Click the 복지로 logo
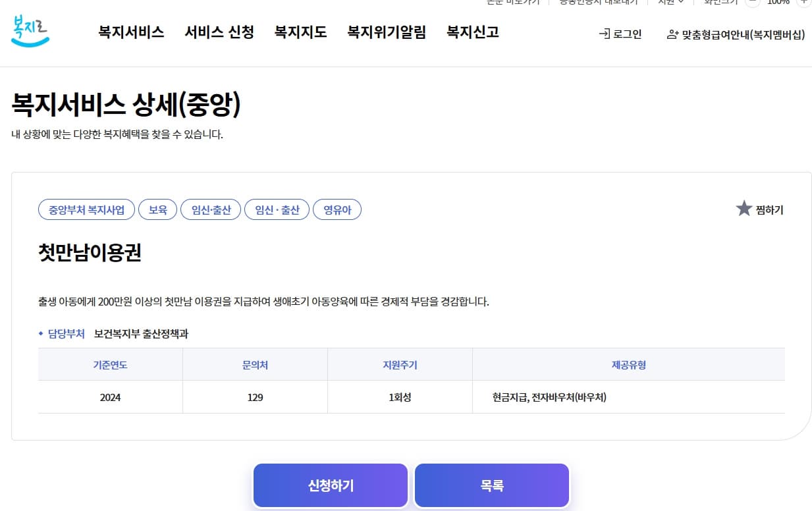The image size is (812, 511). tap(30, 31)
